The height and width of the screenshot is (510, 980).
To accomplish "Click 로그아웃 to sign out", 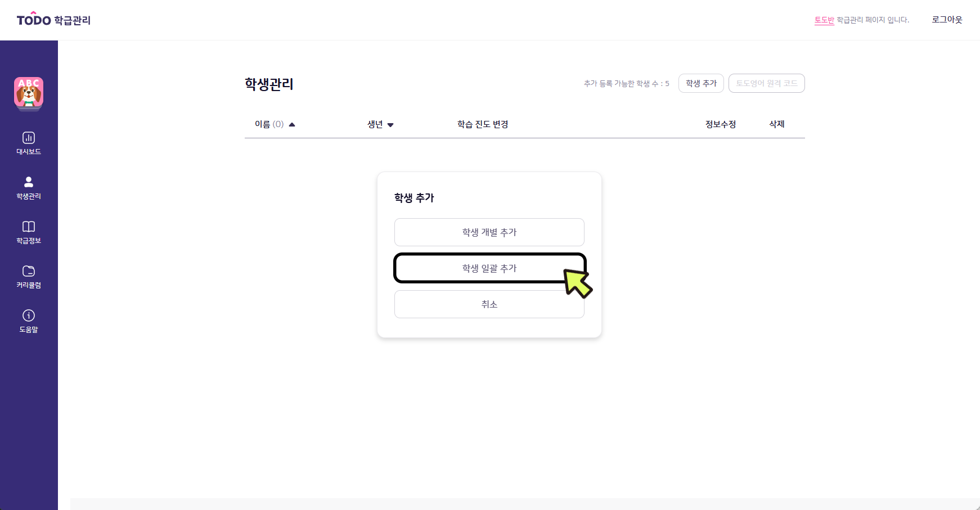I will (947, 20).
